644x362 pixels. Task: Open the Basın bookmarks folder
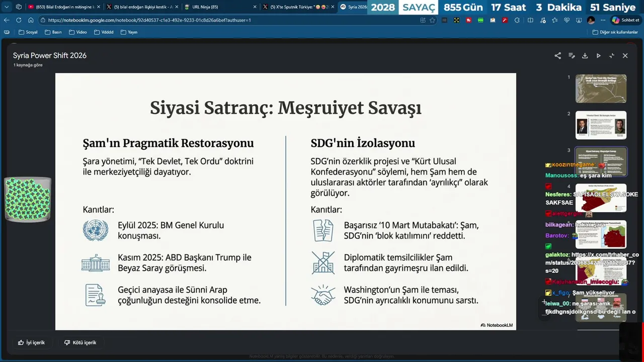pos(53,32)
